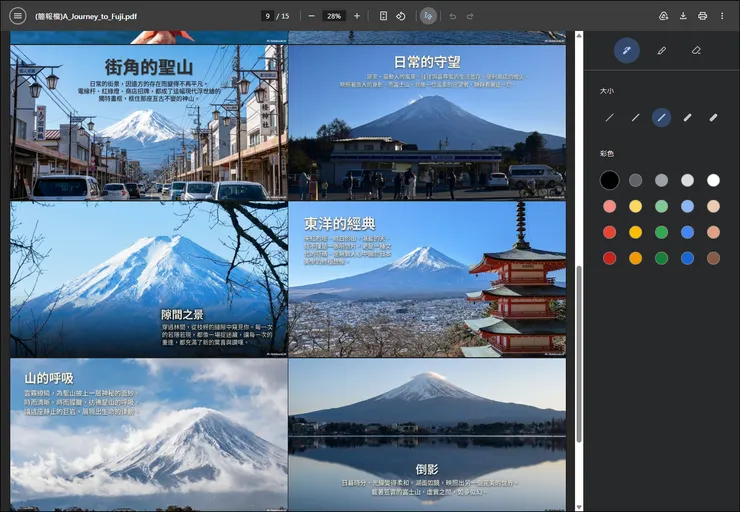The image size is (740, 512).
Task: Toggle the annotation draw mode button
Action: [428, 16]
